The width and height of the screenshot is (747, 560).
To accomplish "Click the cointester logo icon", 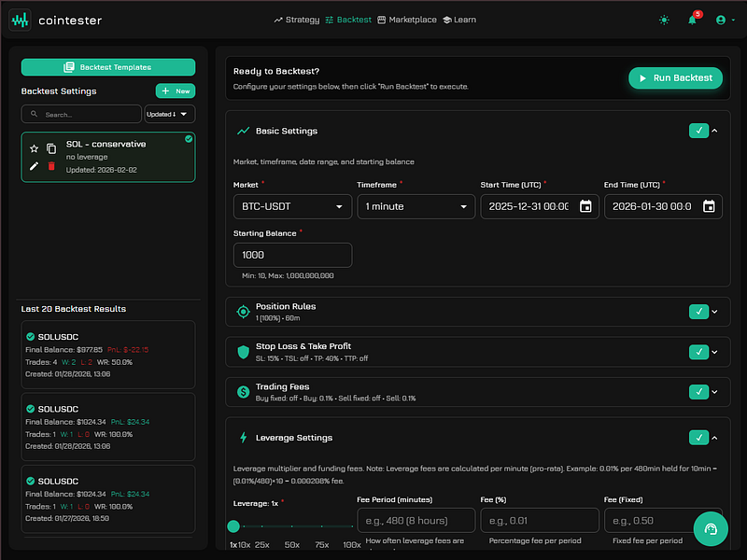I will coord(20,20).
